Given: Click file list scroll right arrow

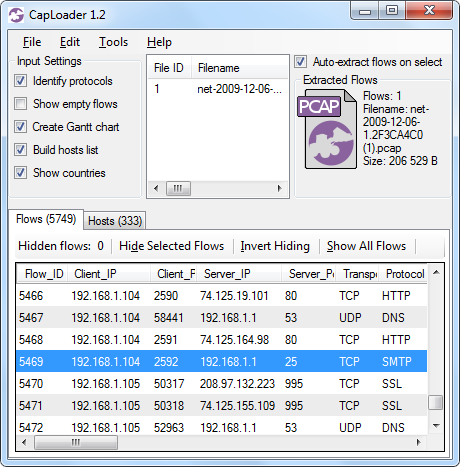Looking at the screenshot, I should [279, 189].
